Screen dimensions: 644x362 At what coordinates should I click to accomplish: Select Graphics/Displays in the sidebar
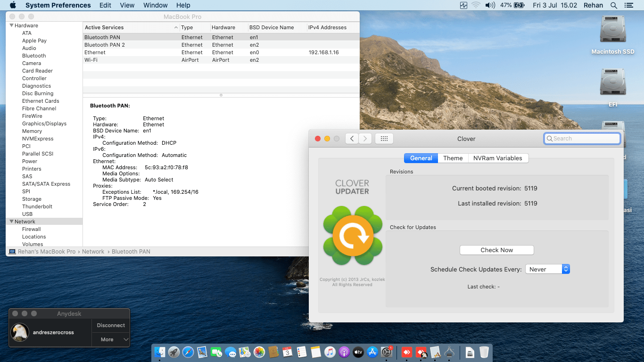coord(44,123)
